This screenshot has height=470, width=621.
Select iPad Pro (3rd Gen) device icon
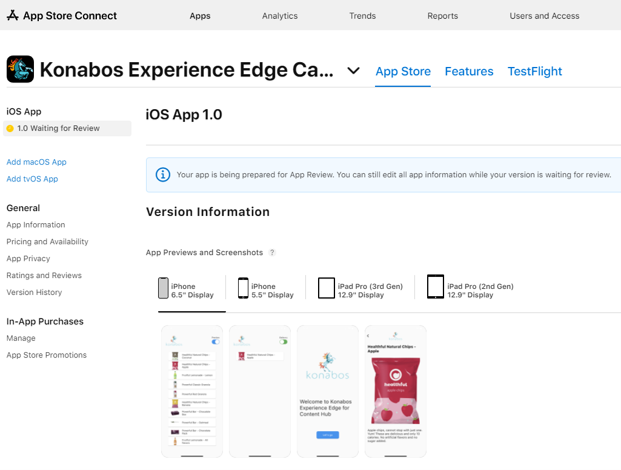pyautogui.click(x=326, y=288)
